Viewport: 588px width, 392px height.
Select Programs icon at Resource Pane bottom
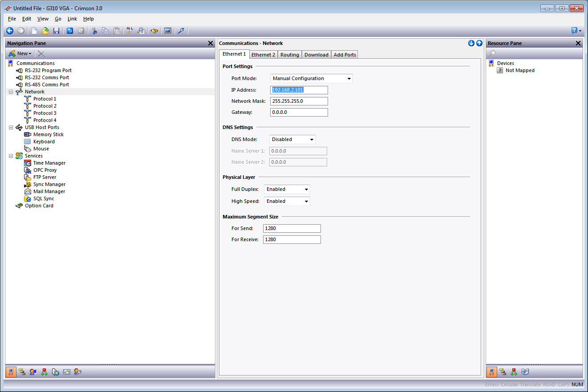[x=514, y=372]
